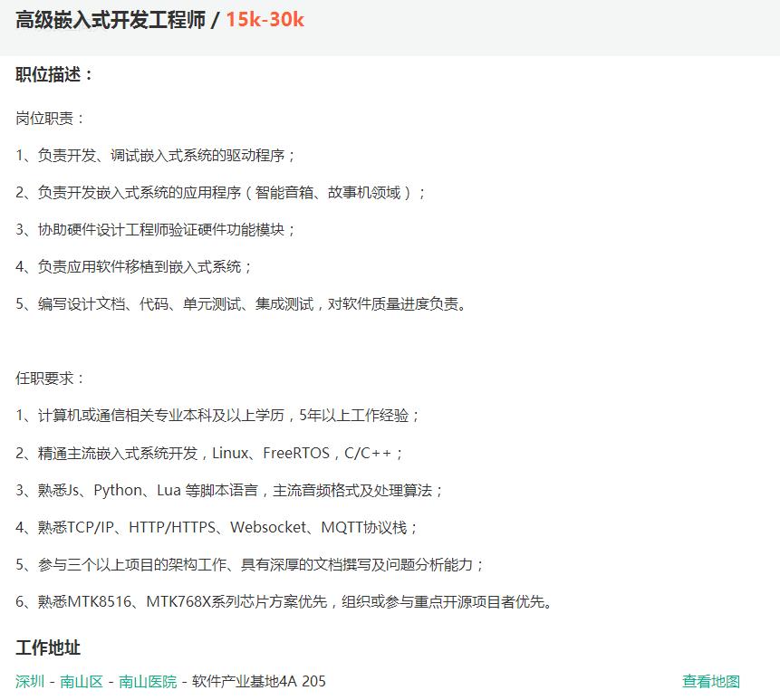
Task: Click the line requiring 5年以上工作经验
Action: [217, 415]
